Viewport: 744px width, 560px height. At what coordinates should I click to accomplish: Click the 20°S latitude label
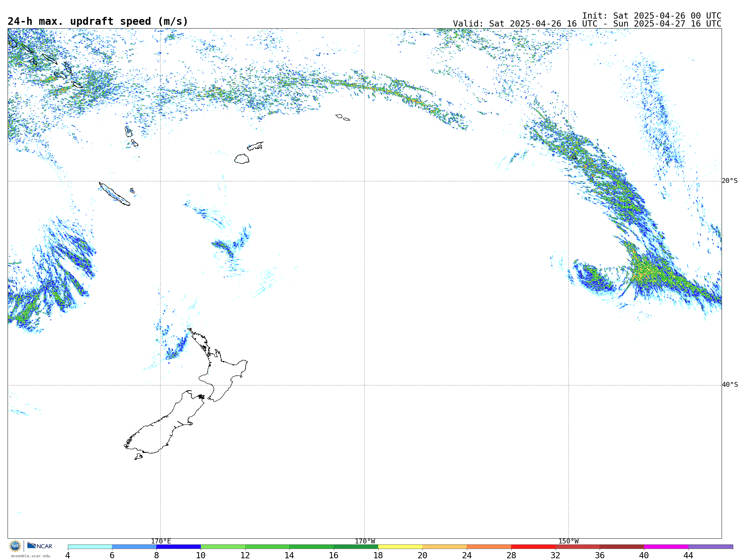coord(730,181)
